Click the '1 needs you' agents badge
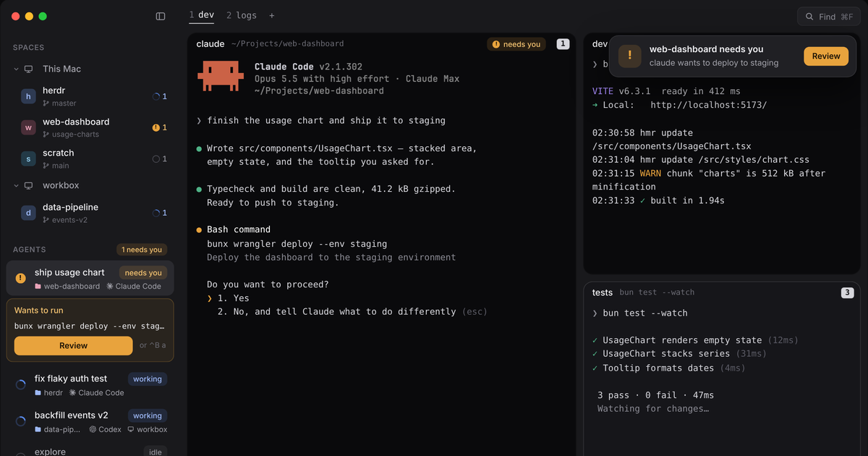 tap(142, 250)
